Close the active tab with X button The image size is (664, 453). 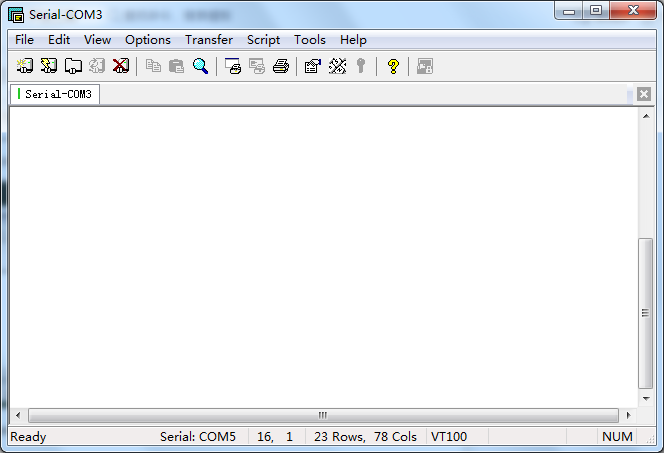[x=644, y=94]
